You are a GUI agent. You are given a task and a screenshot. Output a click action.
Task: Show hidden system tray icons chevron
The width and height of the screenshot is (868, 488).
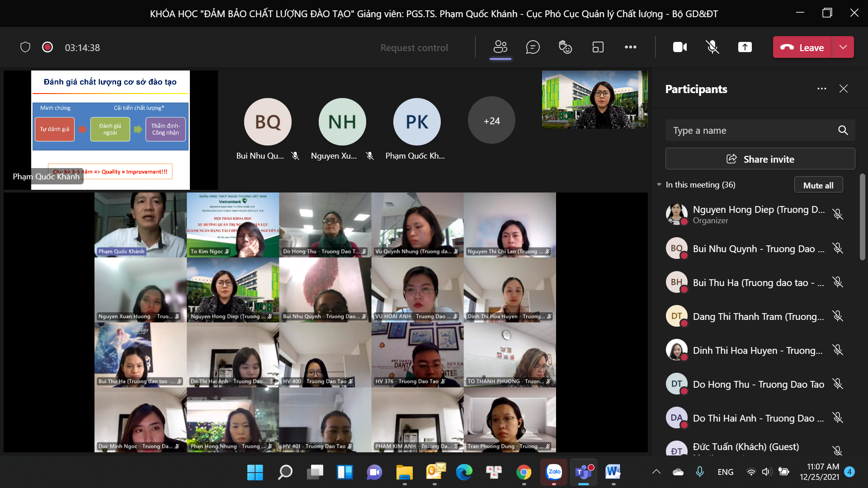656,472
